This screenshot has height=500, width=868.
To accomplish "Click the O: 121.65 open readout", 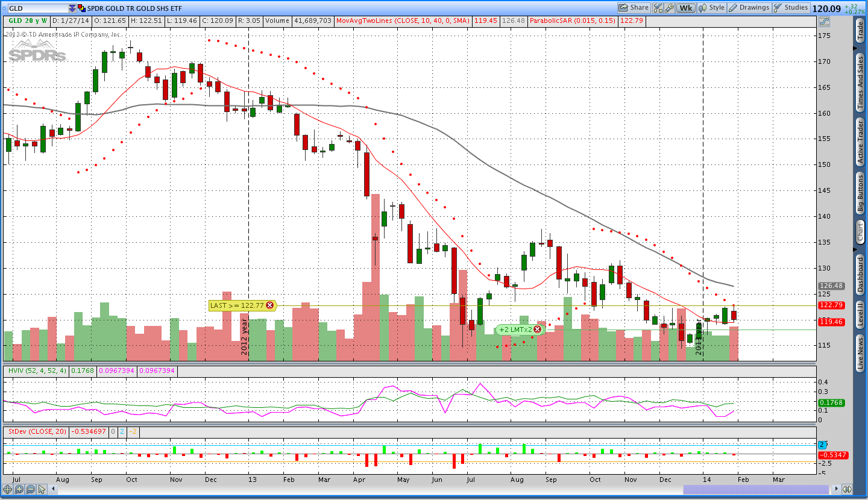I will coord(110,20).
